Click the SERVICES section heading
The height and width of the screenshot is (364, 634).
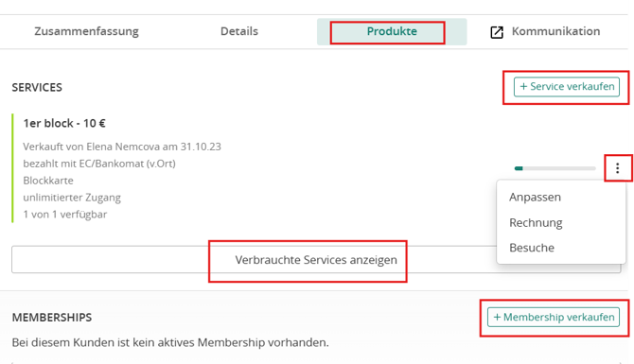pyautogui.click(x=37, y=88)
